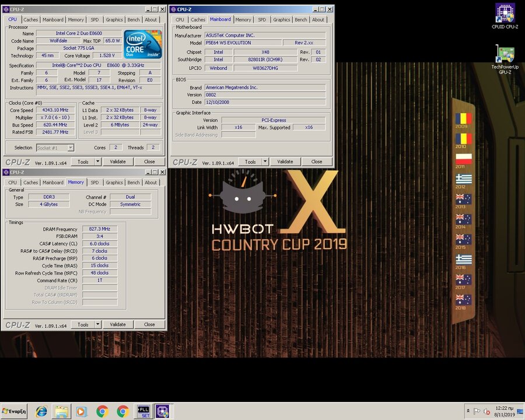Click 2011 Polish flag on wallpaper banner
Viewport: 525px width, 420px height.
pos(463,159)
